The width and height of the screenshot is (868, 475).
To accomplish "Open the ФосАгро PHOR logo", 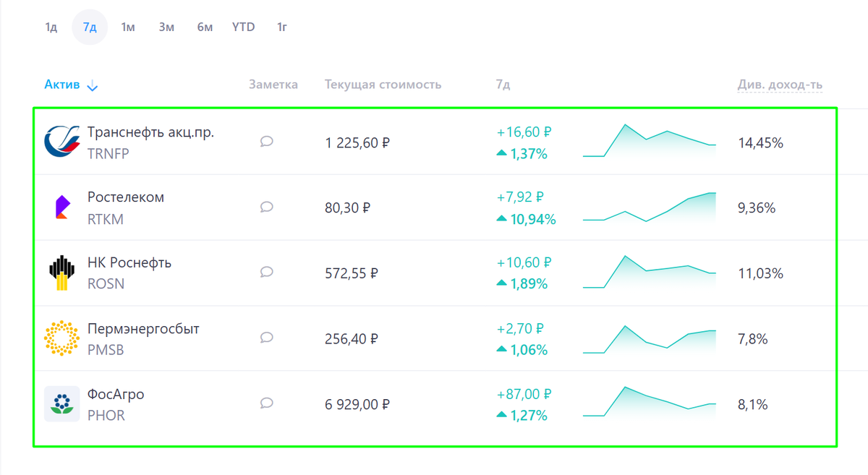I will point(61,404).
